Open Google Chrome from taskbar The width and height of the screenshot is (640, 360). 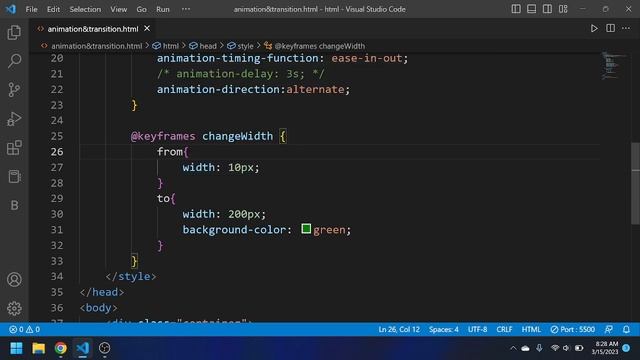tap(61, 348)
